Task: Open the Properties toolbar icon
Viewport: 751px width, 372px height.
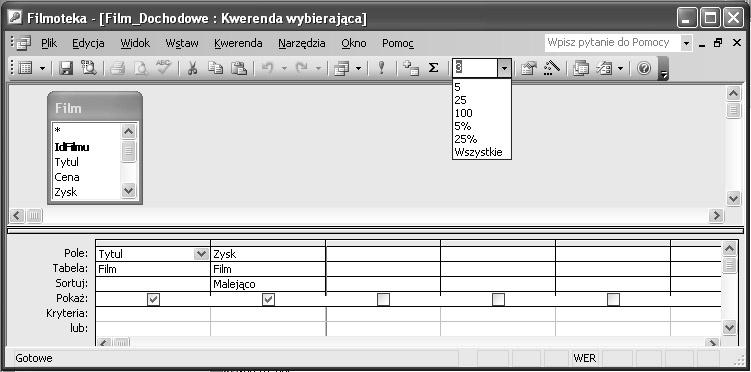Action: (529, 69)
